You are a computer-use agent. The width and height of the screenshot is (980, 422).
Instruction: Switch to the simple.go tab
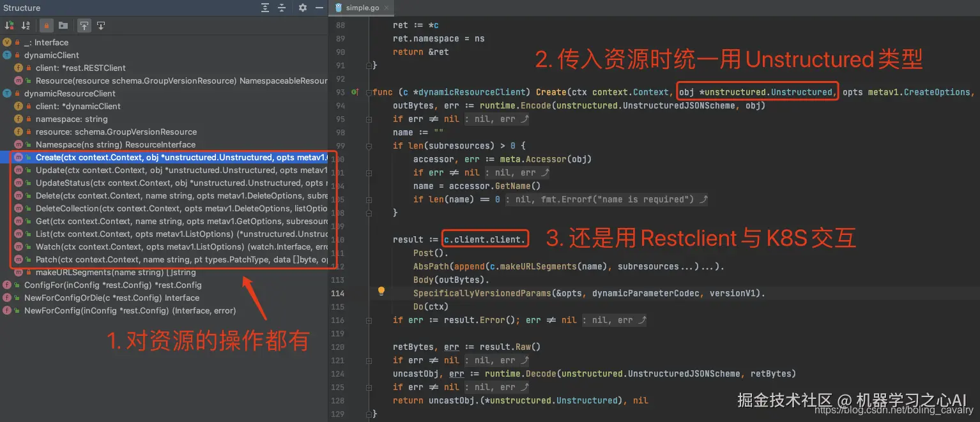point(362,8)
